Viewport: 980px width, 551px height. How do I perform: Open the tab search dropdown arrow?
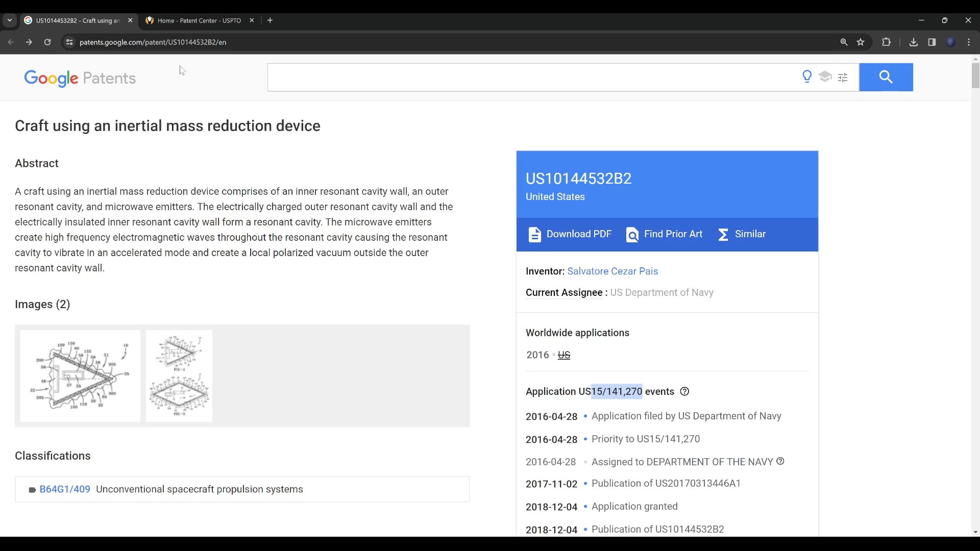[x=10, y=20]
